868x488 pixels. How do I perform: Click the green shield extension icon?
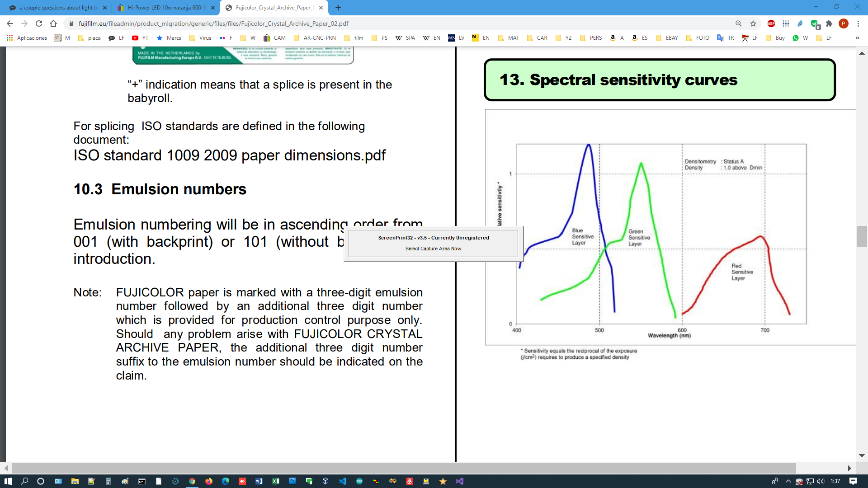[814, 23]
